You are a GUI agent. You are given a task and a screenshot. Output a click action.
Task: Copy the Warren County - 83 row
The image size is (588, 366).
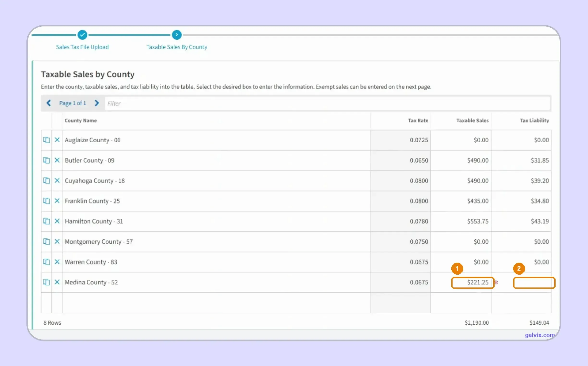[46, 262]
